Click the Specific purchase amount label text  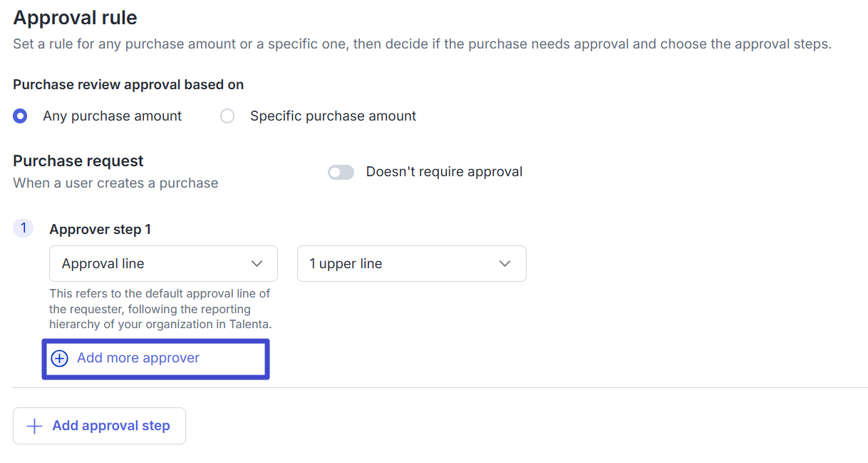pos(333,116)
